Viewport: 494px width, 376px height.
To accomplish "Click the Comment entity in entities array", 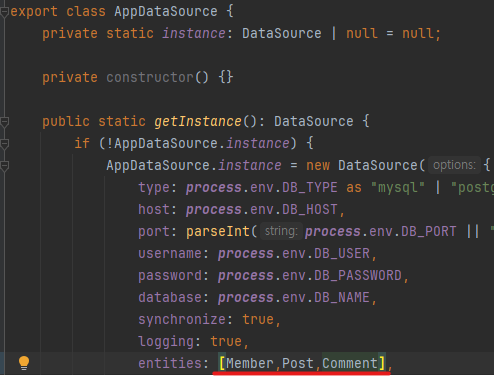I will pyautogui.click(x=350, y=364).
